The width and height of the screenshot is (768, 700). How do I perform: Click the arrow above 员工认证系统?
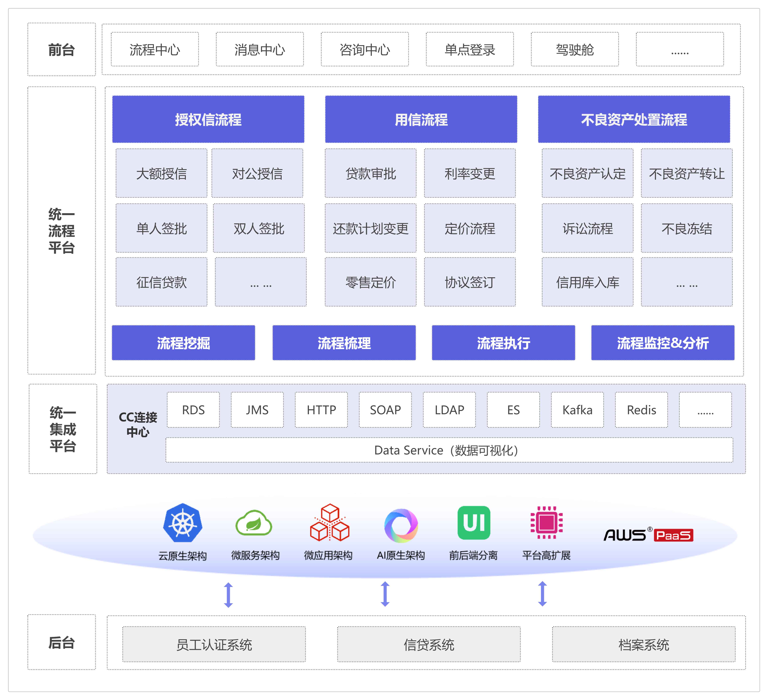coord(228,594)
